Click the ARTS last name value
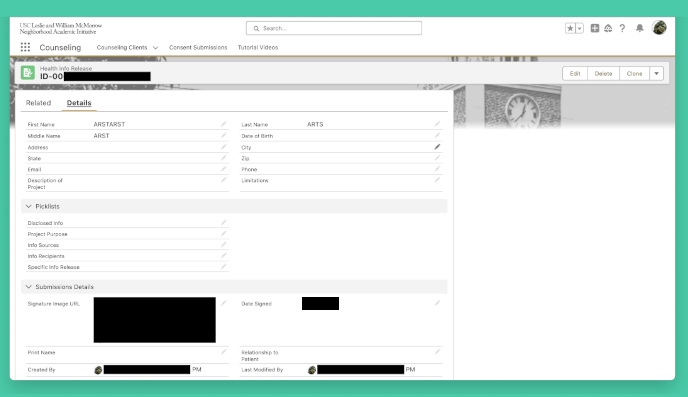The height and width of the screenshot is (397, 688). tap(315, 125)
